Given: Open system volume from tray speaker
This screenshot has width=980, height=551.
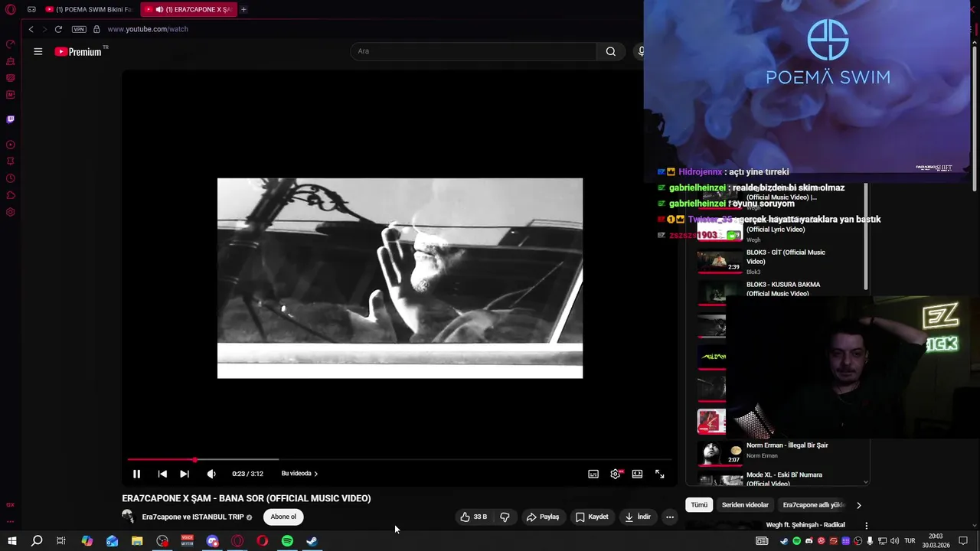Looking at the screenshot, I should (x=895, y=541).
